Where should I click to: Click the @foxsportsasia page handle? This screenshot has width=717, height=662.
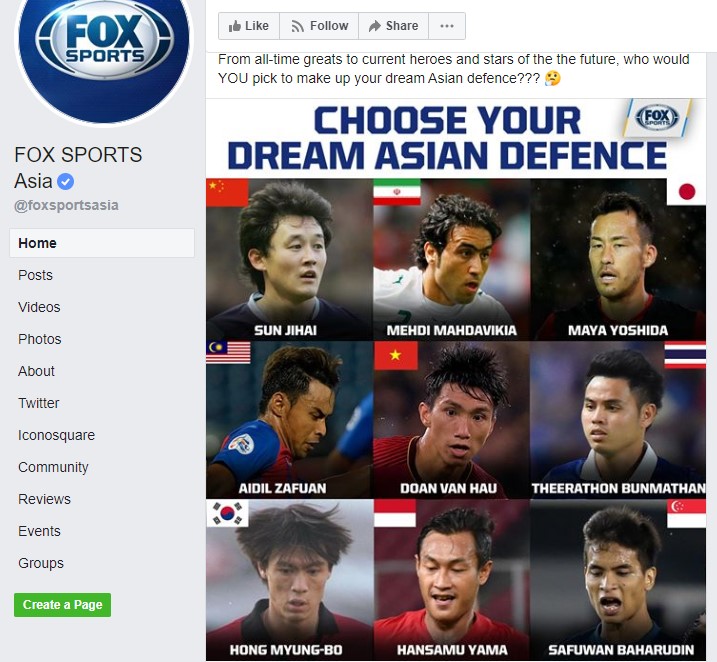(66, 205)
